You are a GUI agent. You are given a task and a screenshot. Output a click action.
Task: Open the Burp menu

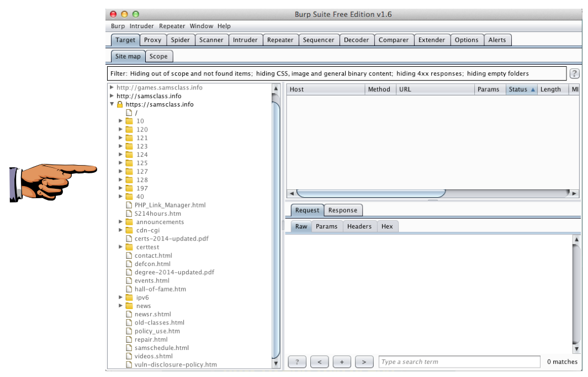click(x=118, y=26)
